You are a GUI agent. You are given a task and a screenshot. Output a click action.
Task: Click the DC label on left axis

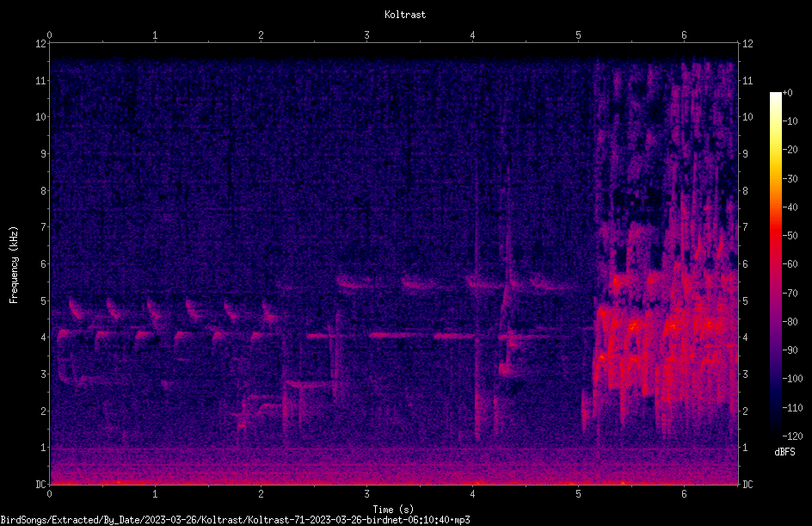(40, 485)
